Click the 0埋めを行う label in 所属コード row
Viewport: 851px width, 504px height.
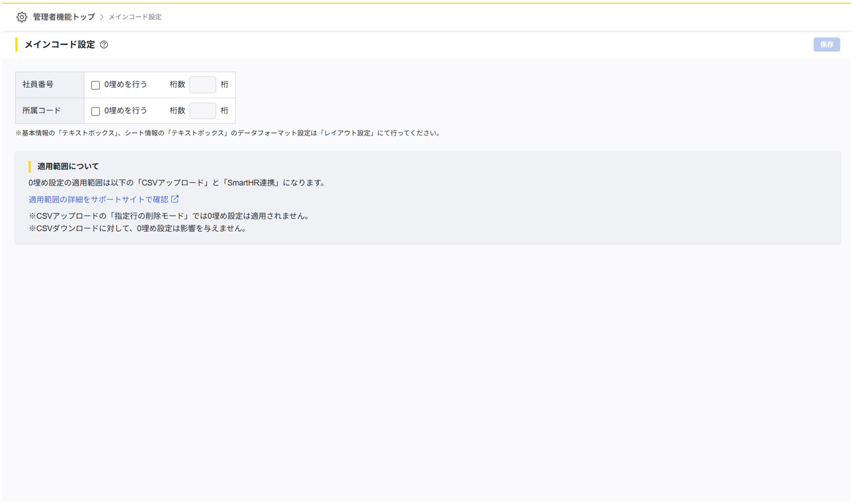[126, 111]
